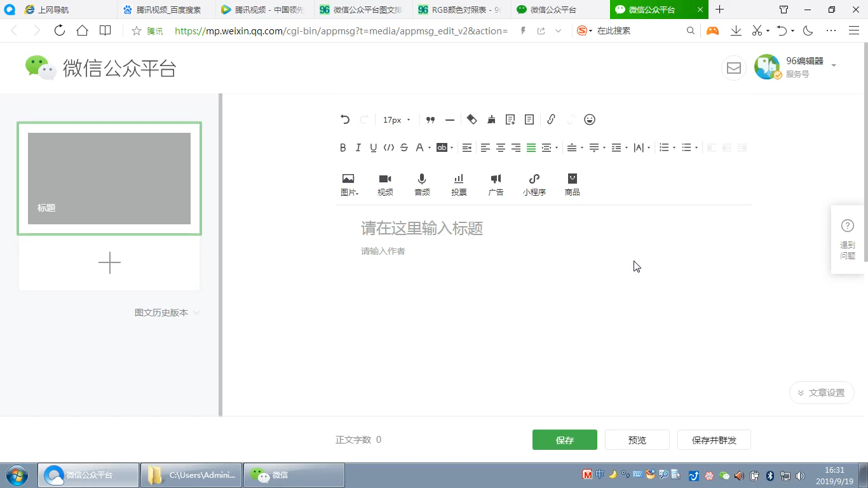Insert a picture with 图片 button
This screenshot has width=868, height=488.
(x=349, y=184)
